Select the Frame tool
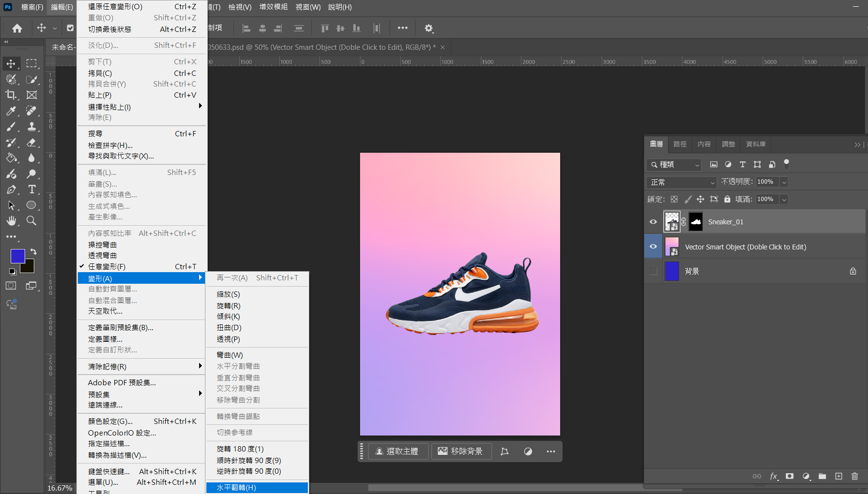The width and height of the screenshot is (868, 494). [31, 95]
